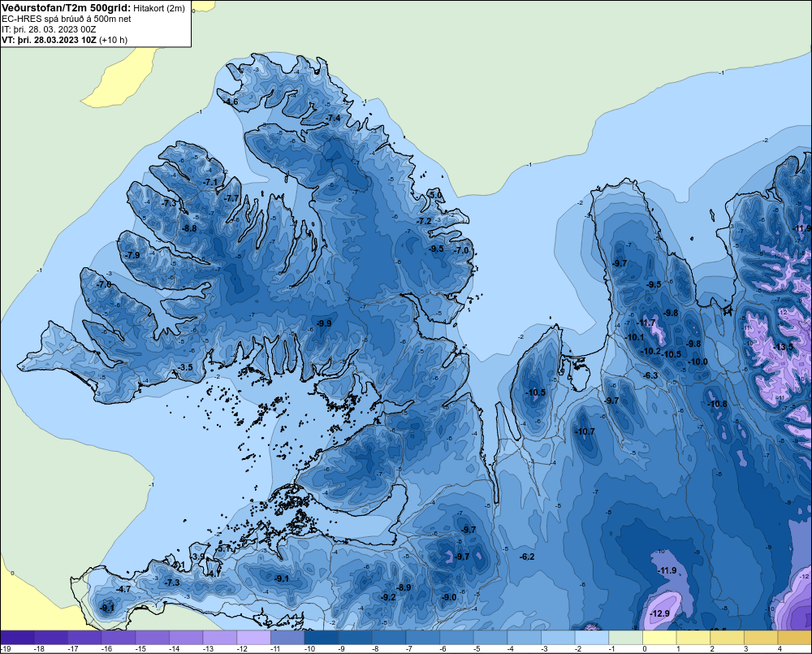Click the -7.9 temperature value
This screenshot has height=654, width=812.
coord(133,255)
